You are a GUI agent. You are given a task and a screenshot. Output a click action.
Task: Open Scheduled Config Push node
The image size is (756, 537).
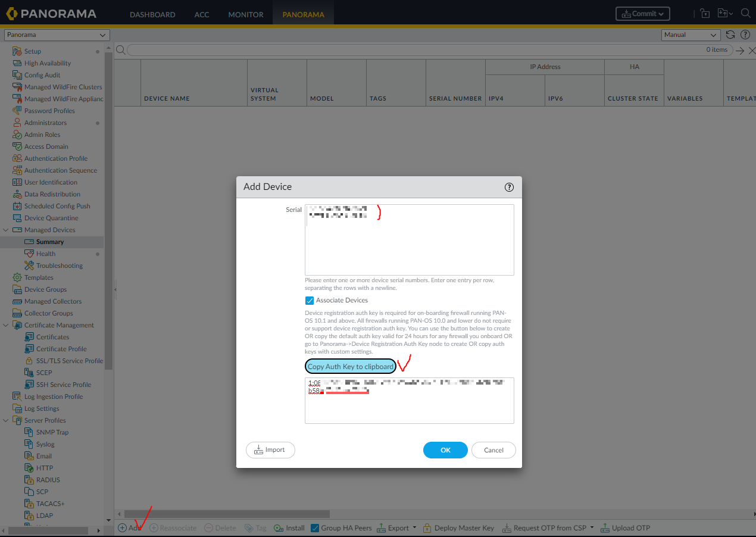[x=57, y=206]
